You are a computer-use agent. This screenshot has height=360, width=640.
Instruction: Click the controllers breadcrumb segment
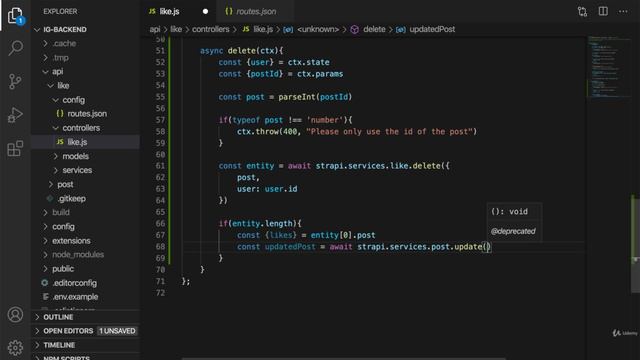click(211, 29)
